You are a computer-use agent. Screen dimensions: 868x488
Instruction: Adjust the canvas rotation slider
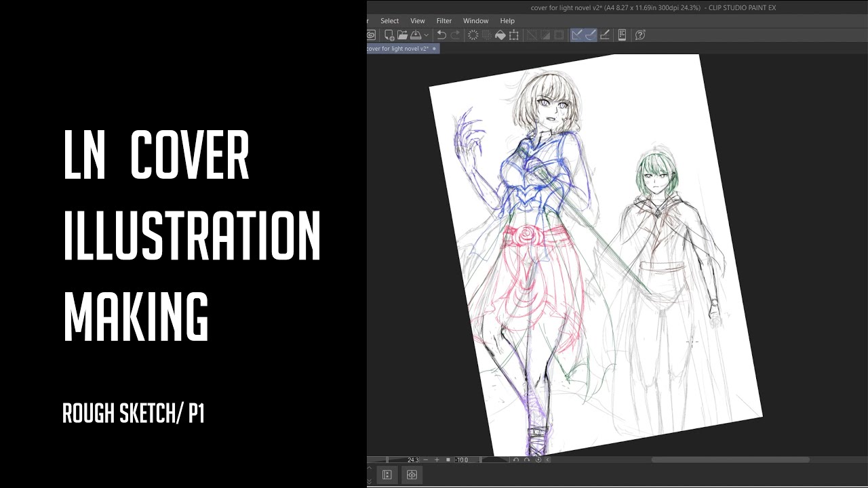click(x=495, y=460)
